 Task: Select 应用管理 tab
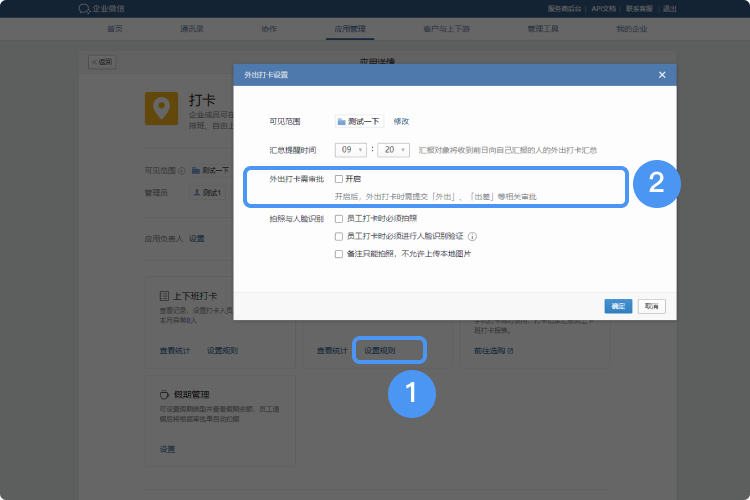point(350,29)
